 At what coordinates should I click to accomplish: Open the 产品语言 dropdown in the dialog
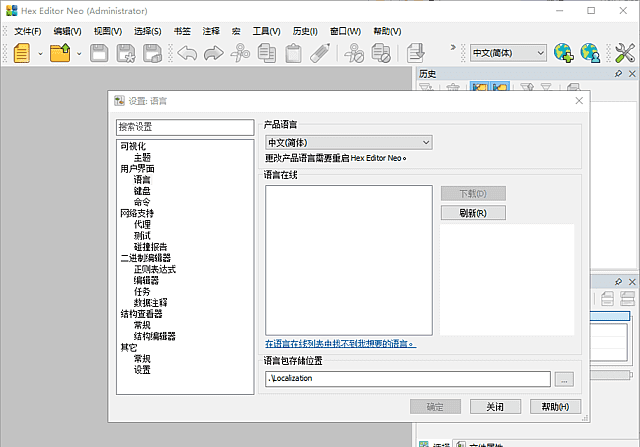pos(349,142)
